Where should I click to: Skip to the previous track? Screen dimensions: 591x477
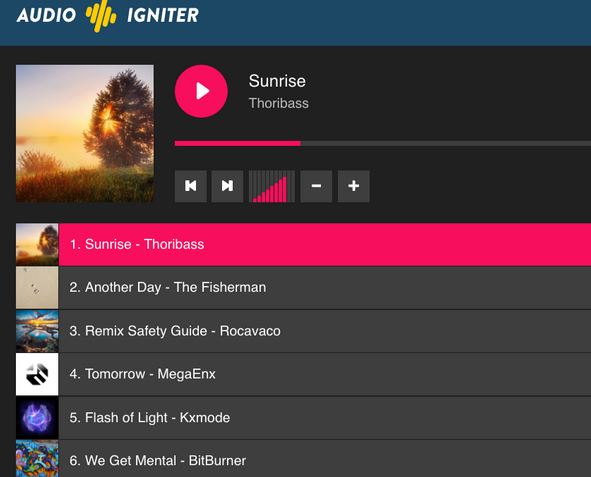[191, 186]
